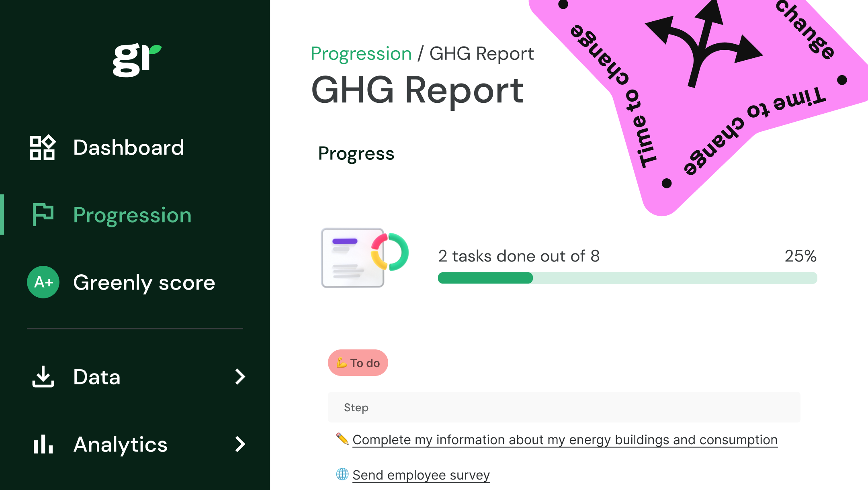Expand the Data menu chevron

(x=240, y=377)
